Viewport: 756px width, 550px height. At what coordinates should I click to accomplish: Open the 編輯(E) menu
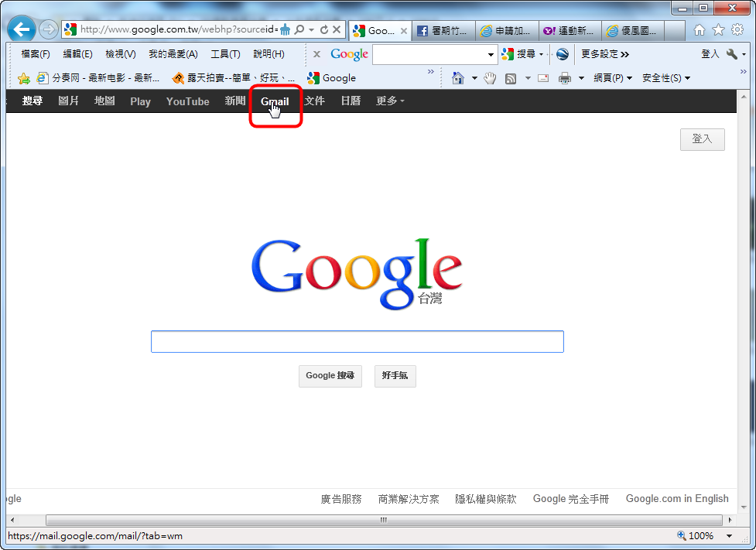(77, 54)
